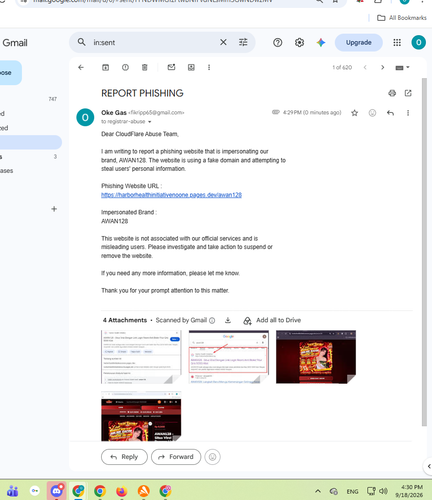Print the REPORT PHISHING email
Image resolution: width=432 pixels, height=500 pixels.
click(392, 93)
